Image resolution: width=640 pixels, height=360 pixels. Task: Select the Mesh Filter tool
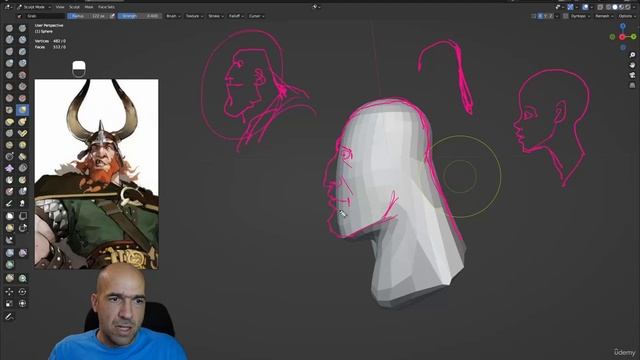[9, 253]
